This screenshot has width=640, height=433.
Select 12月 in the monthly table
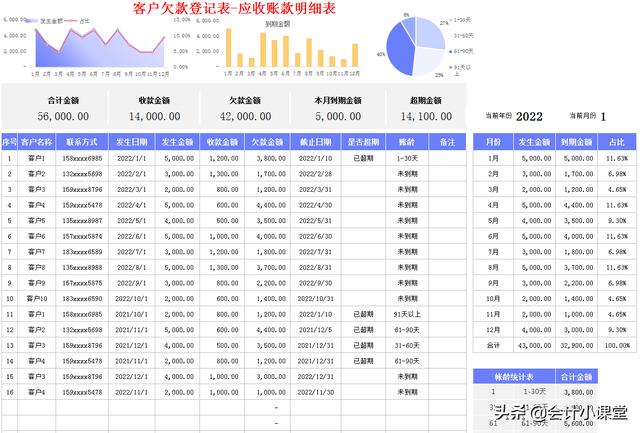493,330
